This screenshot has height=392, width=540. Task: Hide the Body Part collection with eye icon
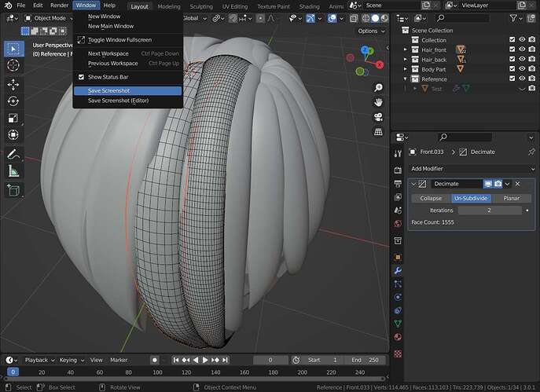tap(522, 69)
